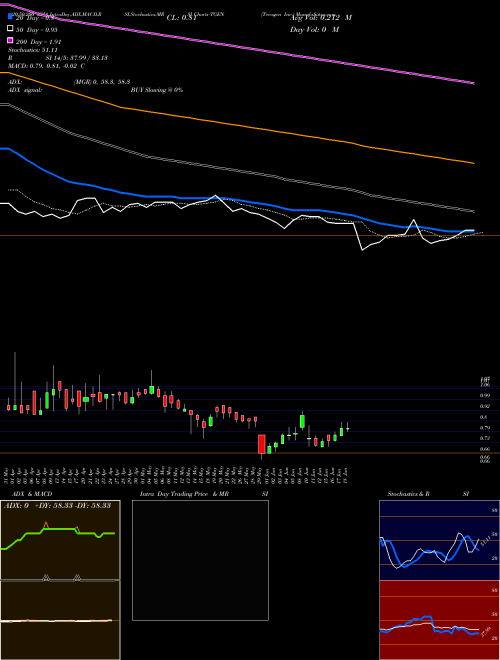Screen dimensions: 500x660
Task: Open the MACD lower sub-panel
Action: pyautogui.click(x=60, y=620)
